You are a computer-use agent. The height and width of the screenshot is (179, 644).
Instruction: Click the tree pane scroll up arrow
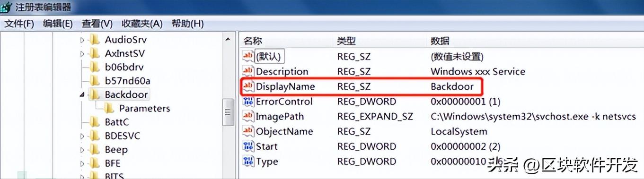[229, 40]
